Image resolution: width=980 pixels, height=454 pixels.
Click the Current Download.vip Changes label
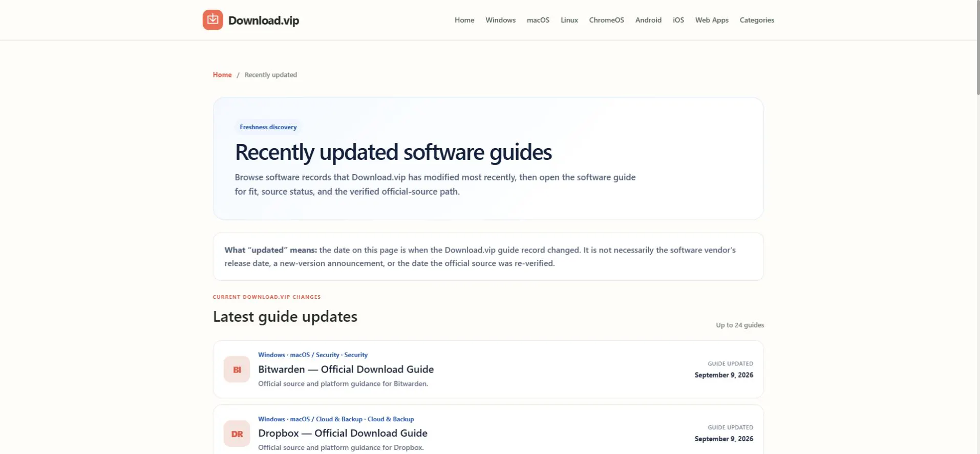[267, 297]
